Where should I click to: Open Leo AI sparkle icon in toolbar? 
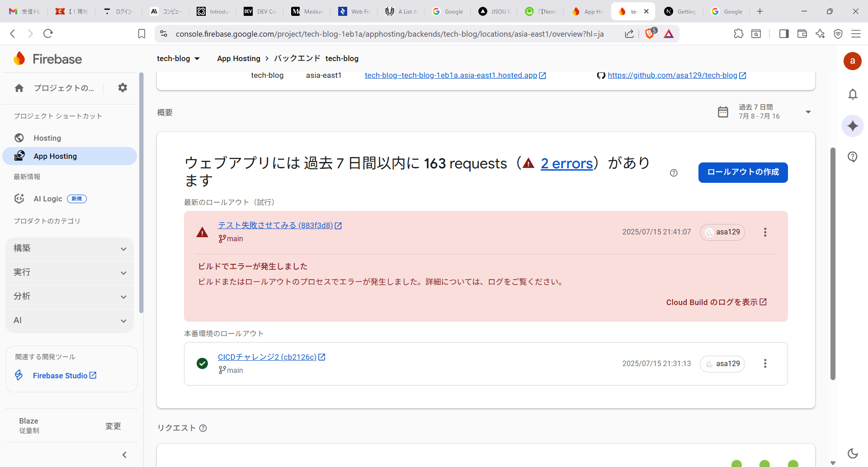tap(820, 34)
